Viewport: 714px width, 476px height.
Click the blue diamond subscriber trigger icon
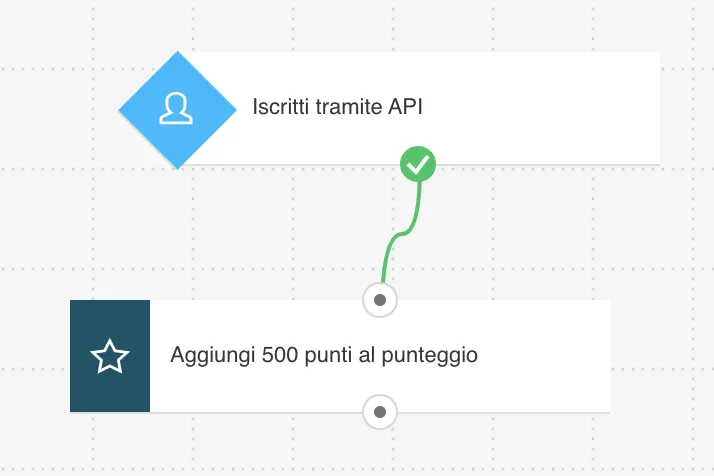click(177, 110)
